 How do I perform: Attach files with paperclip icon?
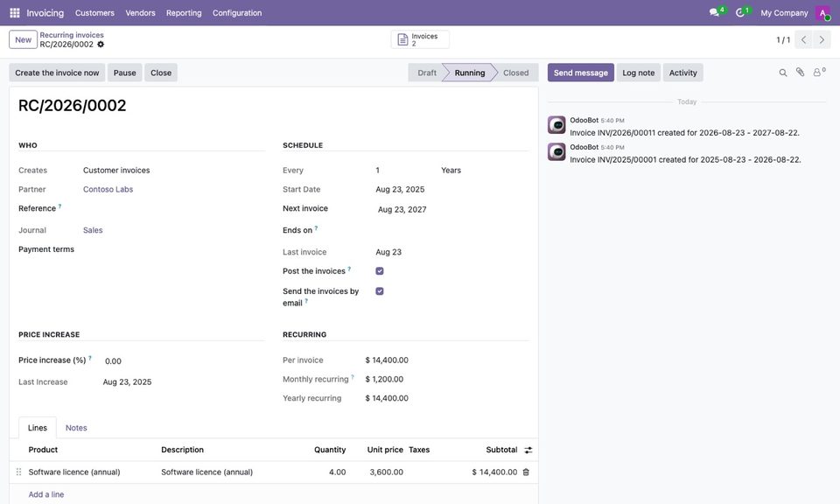[x=800, y=73]
